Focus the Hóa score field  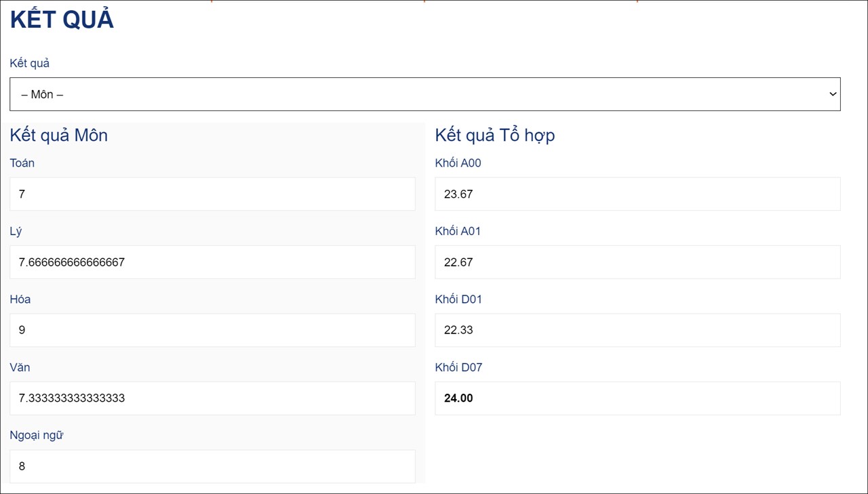tap(212, 330)
